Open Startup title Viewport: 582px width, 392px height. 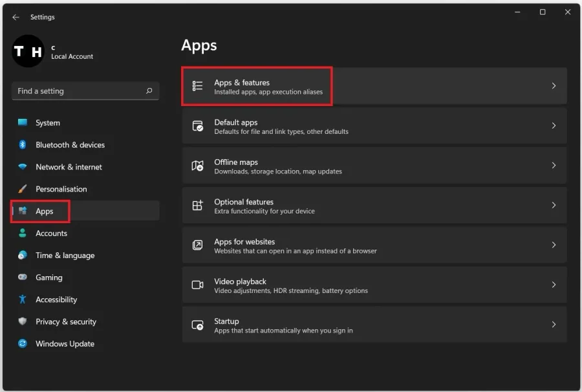coord(226,321)
